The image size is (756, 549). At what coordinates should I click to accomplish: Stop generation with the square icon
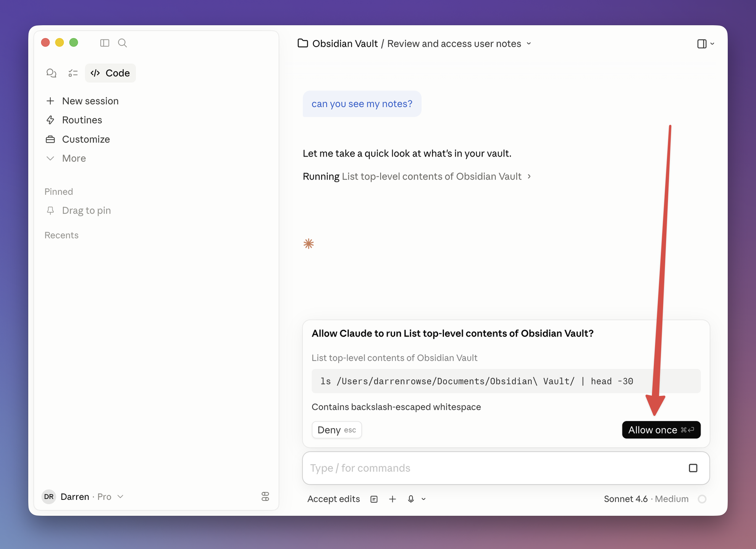click(693, 468)
